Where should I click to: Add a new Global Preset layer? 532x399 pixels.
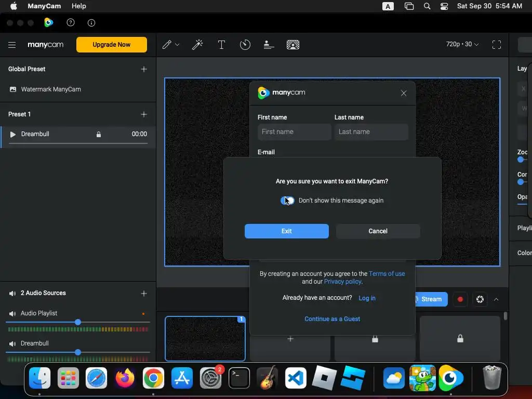(144, 69)
